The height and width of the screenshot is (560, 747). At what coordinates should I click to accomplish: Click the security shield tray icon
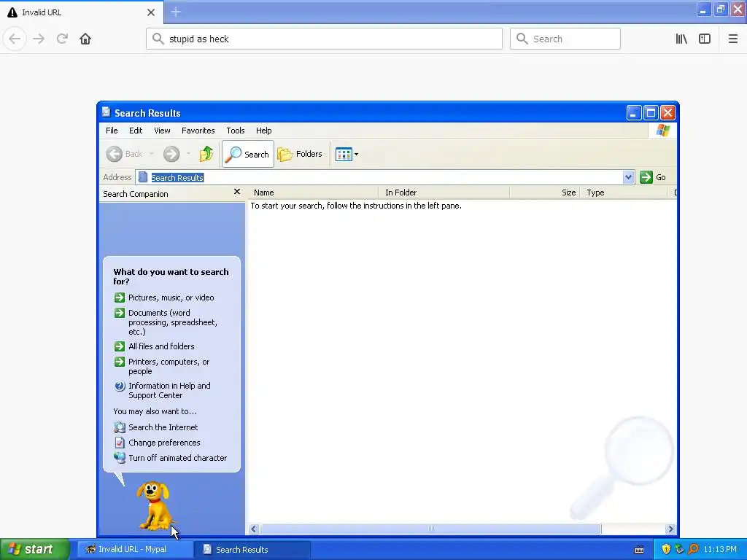point(666,549)
